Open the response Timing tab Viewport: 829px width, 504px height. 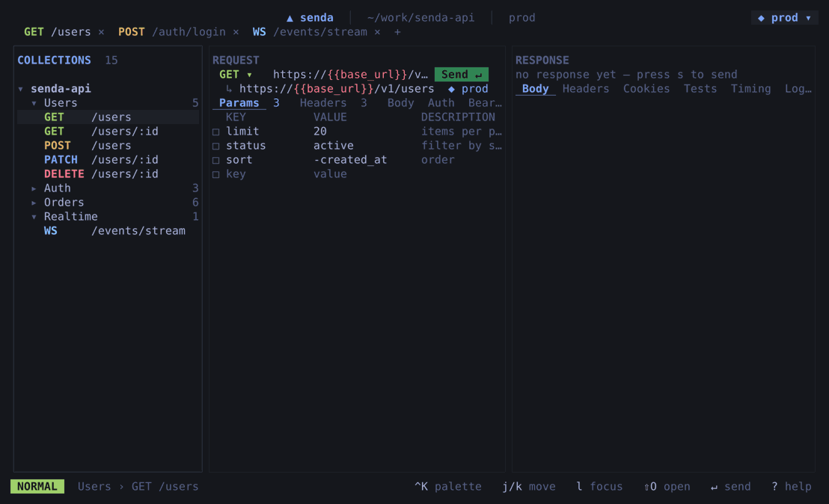[x=750, y=89]
